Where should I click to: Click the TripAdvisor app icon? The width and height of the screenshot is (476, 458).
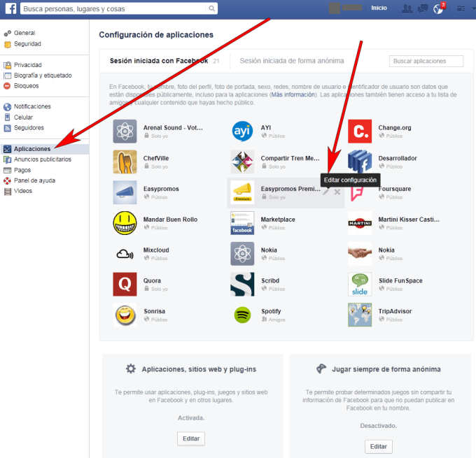click(x=360, y=315)
